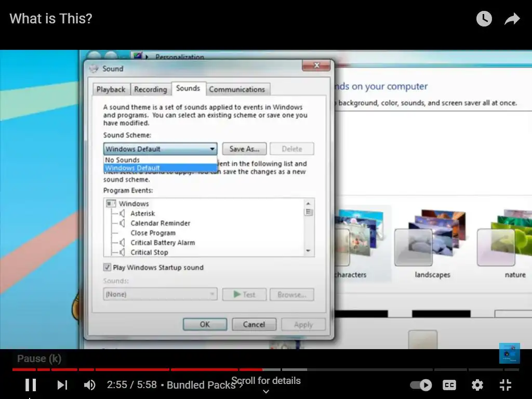Exit full screen mode

[506, 385]
